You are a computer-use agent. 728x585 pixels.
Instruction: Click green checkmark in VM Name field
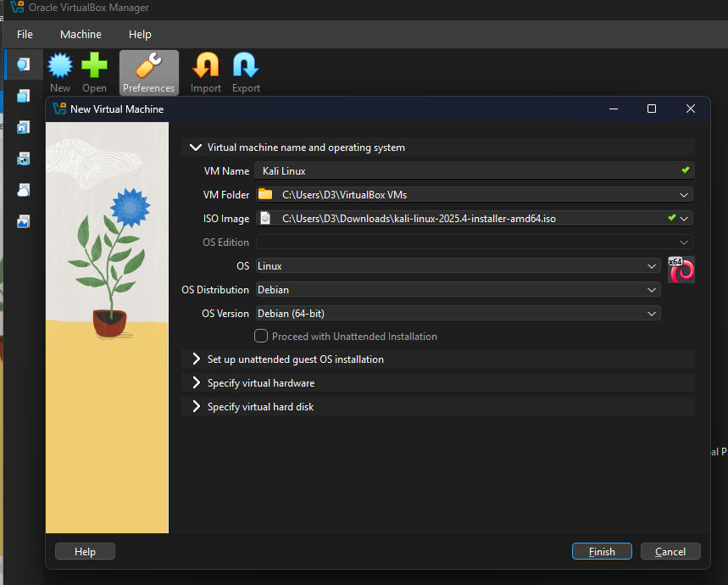tap(686, 170)
